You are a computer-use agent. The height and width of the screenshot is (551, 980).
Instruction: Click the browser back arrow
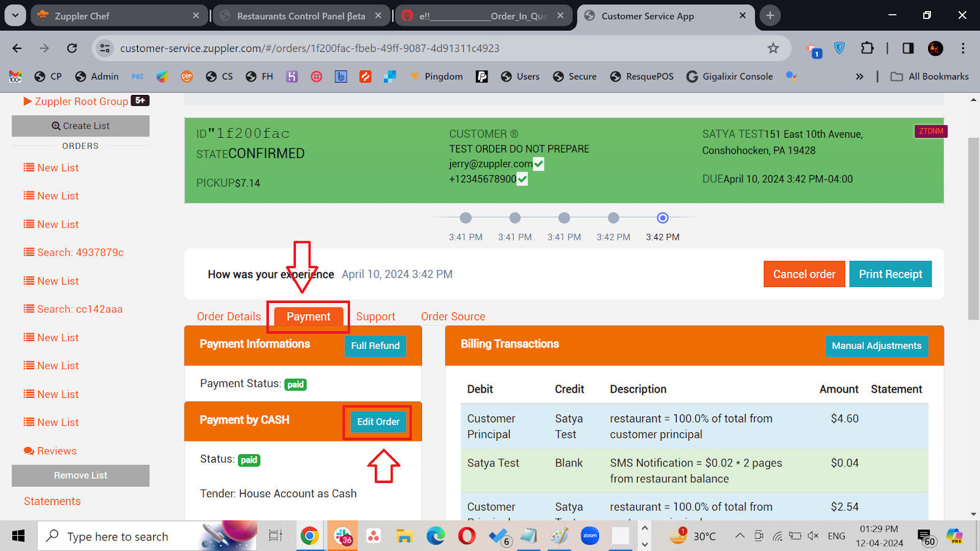(17, 48)
